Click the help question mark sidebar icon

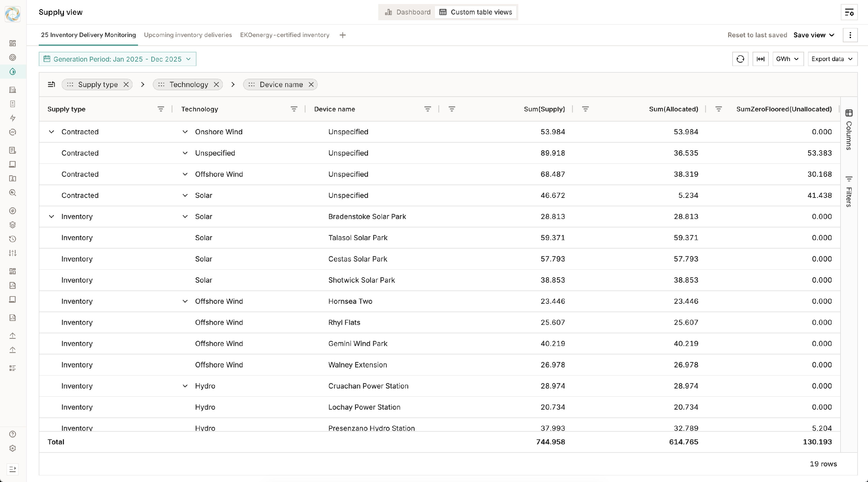pyautogui.click(x=12, y=434)
